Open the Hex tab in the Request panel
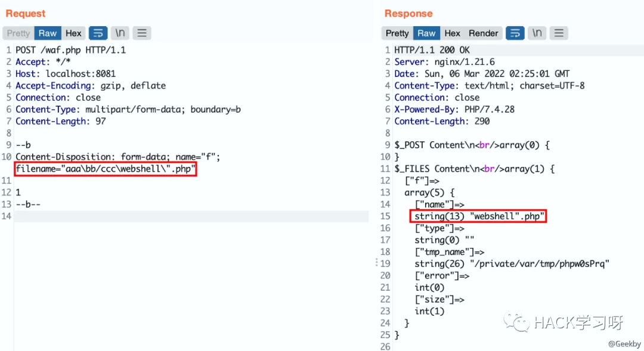Screen dimensions: 644x351 73,33
